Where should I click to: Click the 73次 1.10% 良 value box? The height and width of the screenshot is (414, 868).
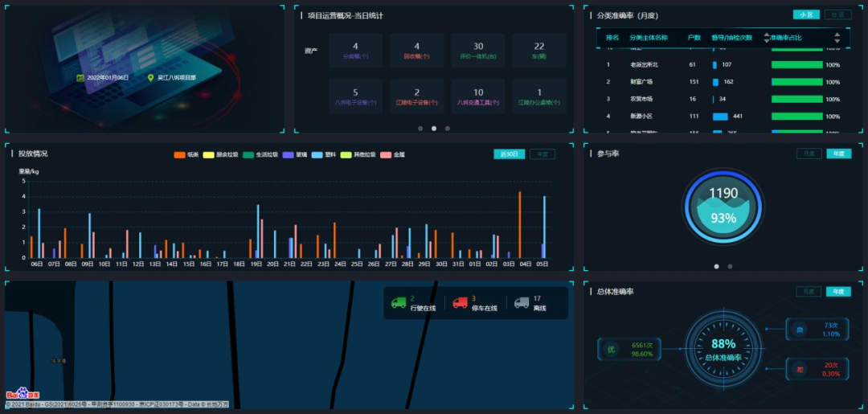click(817, 330)
